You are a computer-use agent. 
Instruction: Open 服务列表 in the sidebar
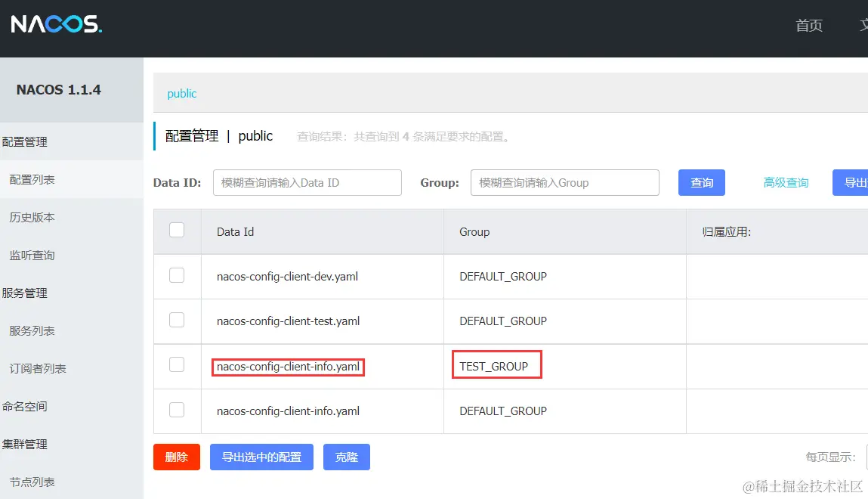(32, 330)
